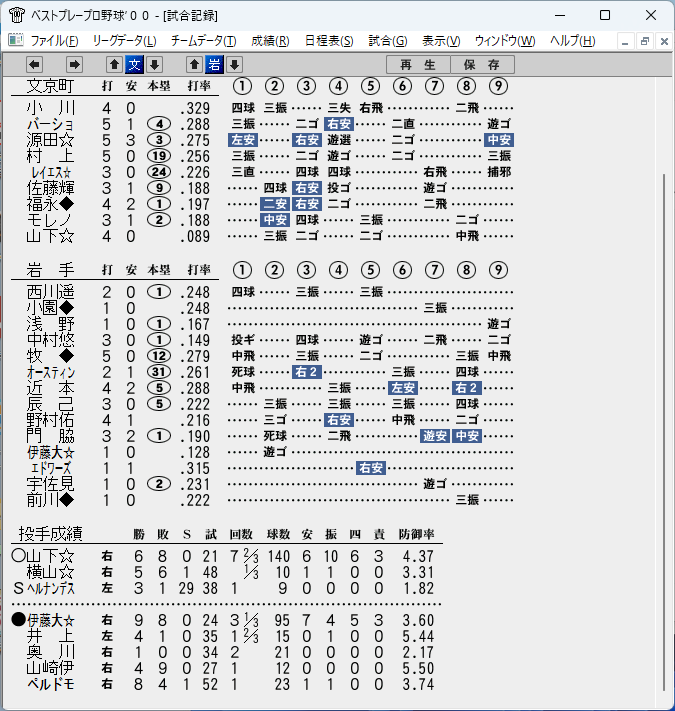This screenshot has height=711, width=675.
Task: Click the down arrow after the 岩 icon
Action: click(x=234, y=65)
